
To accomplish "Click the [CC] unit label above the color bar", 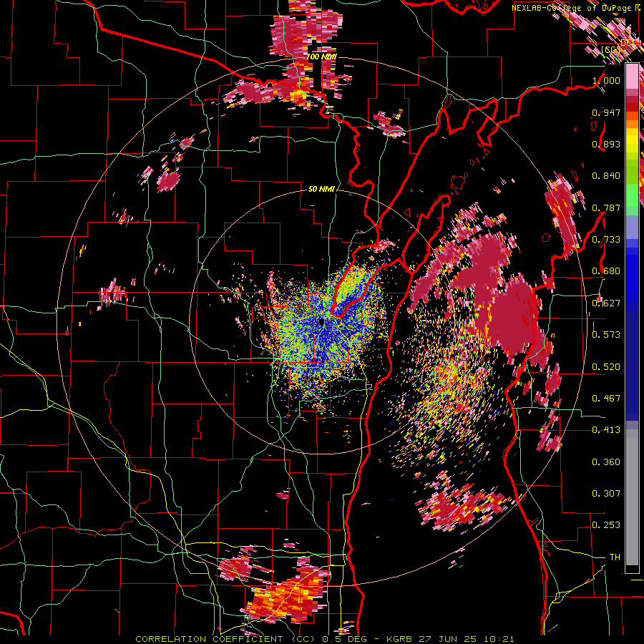I will pos(610,49).
